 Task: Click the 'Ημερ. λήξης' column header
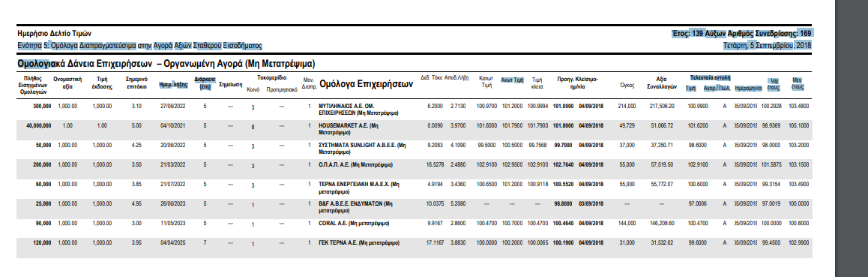(x=173, y=86)
